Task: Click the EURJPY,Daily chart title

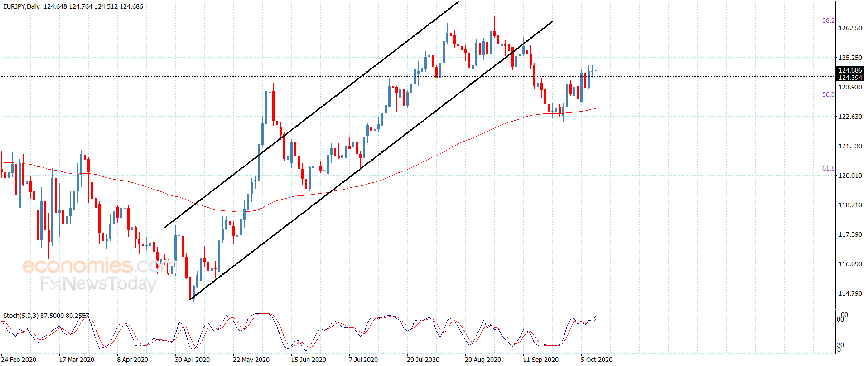Action: (x=21, y=6)
